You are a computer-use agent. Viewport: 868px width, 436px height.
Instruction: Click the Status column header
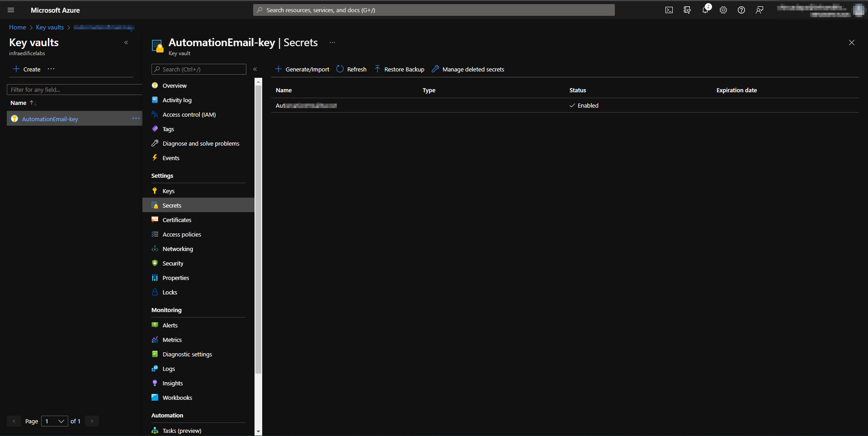(x=578, y=90)
